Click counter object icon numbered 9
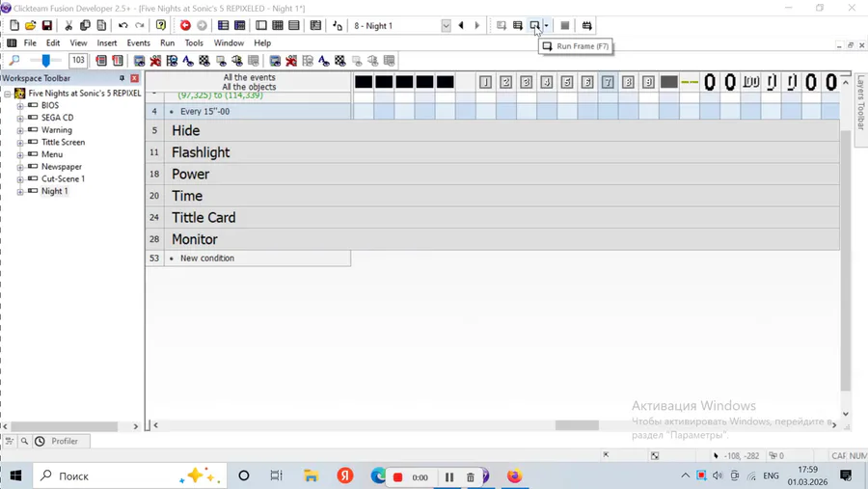The height and width of the screenshot is (489, 868). tap(648, 83)
